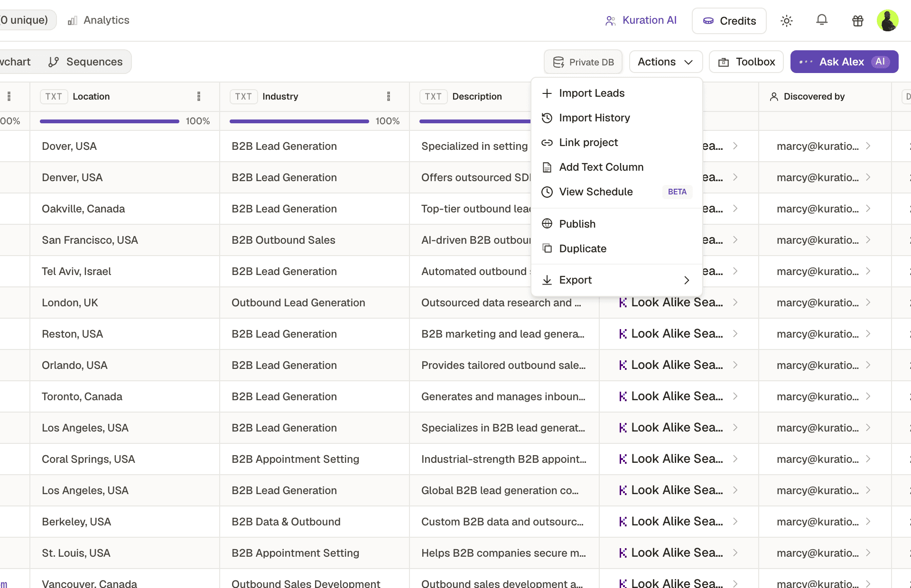Click Kuration icon in Berkeley row

tap(623, 522)
